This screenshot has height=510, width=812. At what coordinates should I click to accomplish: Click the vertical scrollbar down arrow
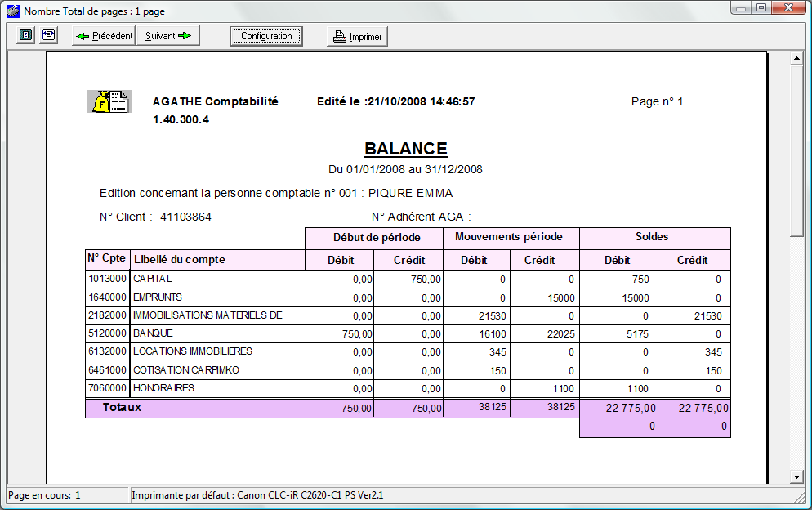pos(796,476)
